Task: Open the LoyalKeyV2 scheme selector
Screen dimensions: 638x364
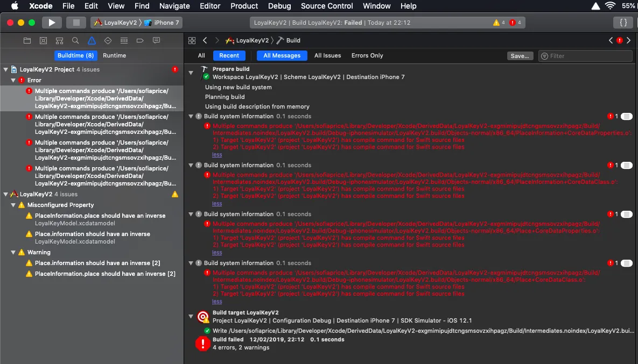Action: tap(116, 23)
